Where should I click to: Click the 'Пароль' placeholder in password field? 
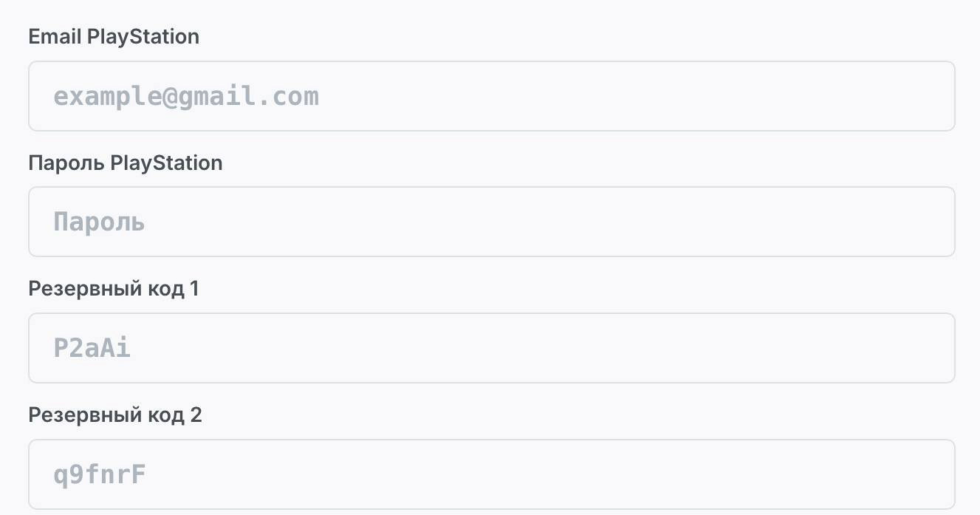(x=99, y=222)
